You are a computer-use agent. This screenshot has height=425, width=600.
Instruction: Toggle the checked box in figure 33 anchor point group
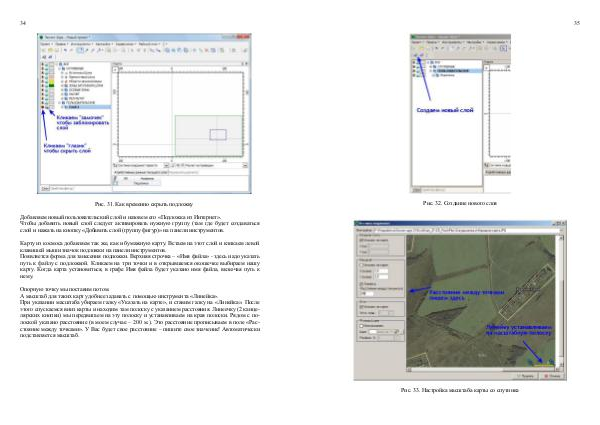coord(361,240)
